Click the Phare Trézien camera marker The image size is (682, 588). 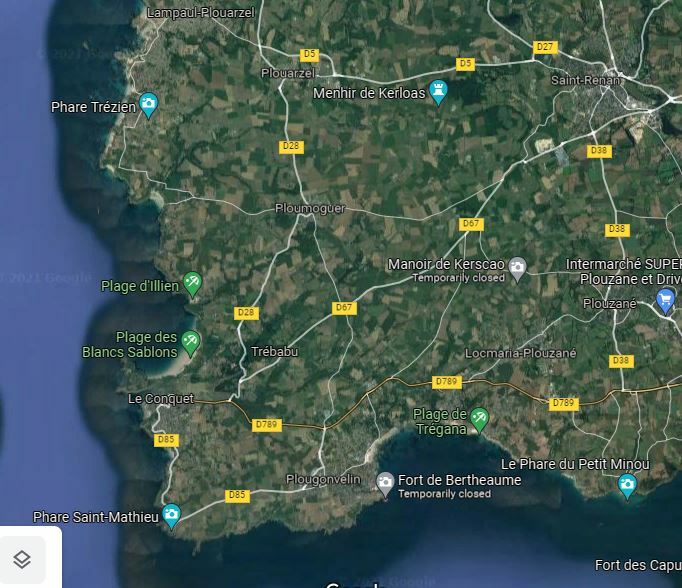[149, 105]
